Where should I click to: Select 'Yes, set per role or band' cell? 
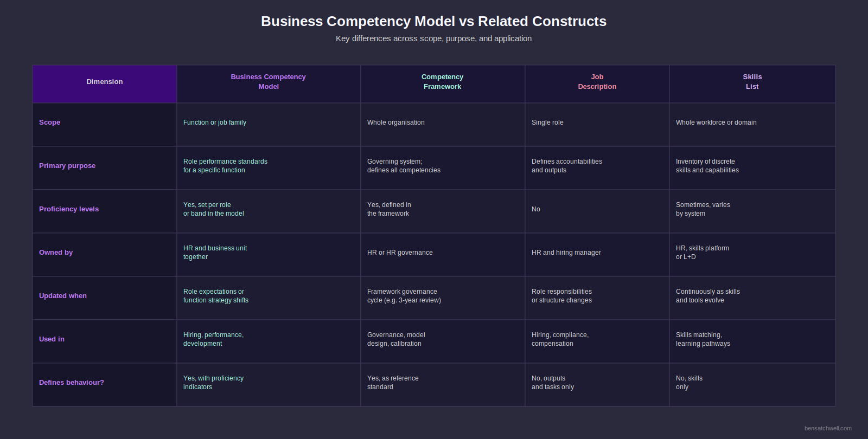tap(269, 211)
